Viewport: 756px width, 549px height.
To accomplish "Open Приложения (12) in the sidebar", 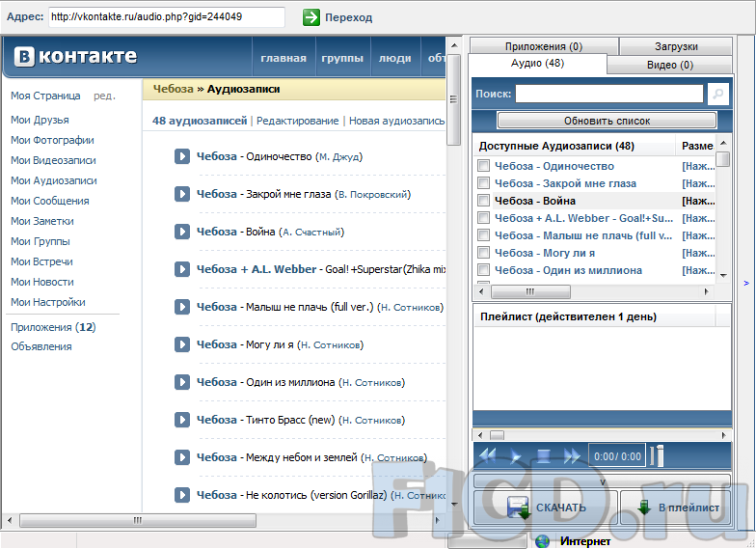I will pos(54,327).
